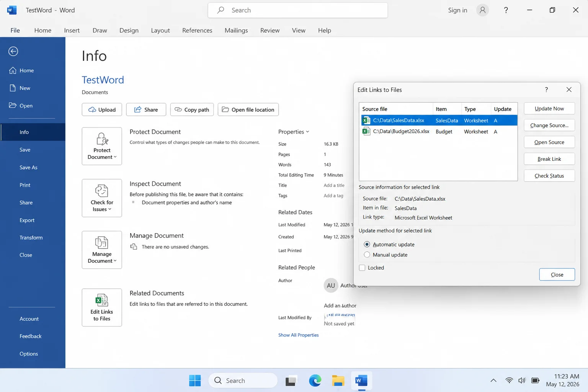Image resolution: width=588 pixels, height=392 pixels.
Task: Click the Check Status button
Action: click(549, 176)
